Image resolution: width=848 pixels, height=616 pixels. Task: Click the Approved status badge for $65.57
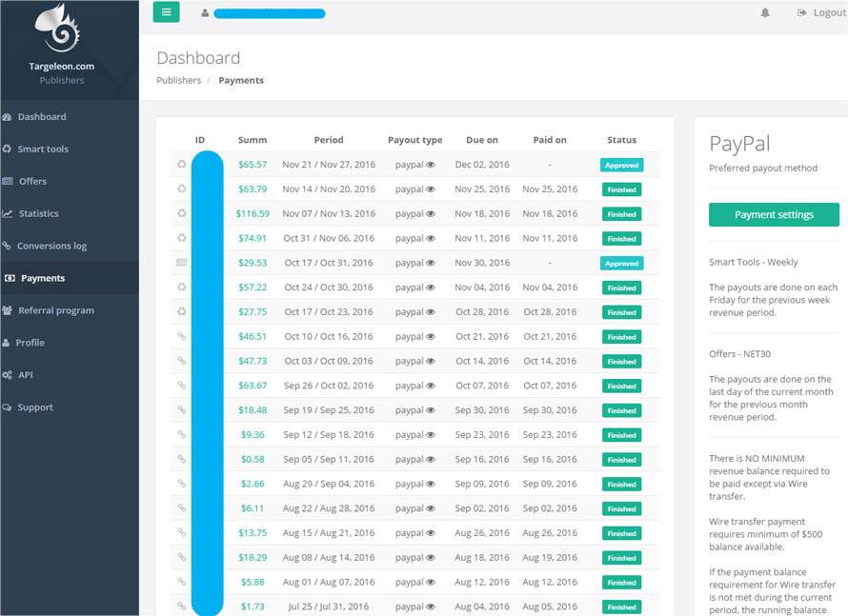click(621, 165)
